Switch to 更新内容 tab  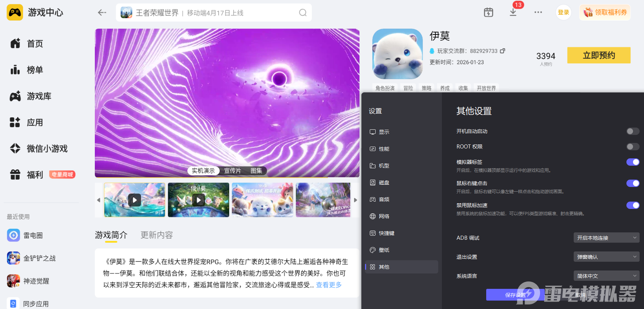[157, 235]
